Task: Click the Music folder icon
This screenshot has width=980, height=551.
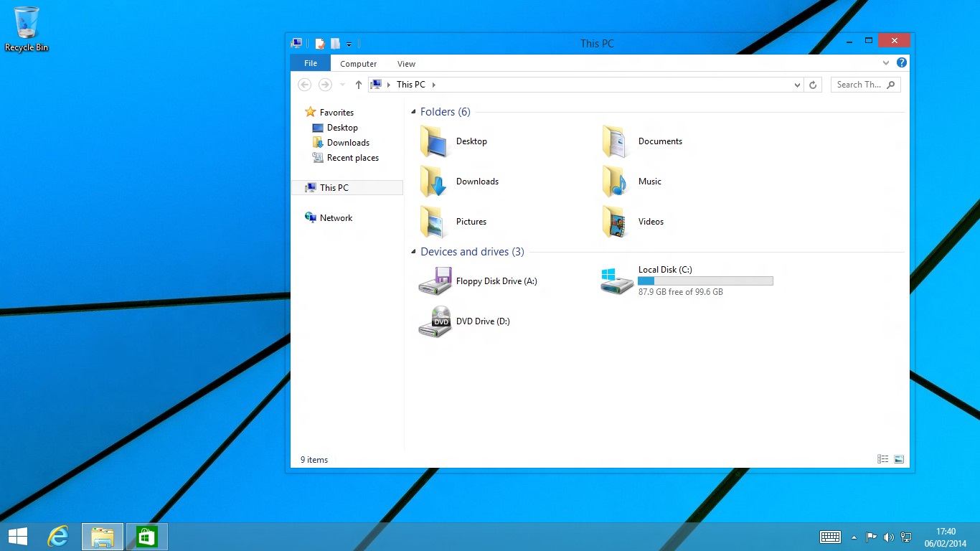Action: [x=616, y=182]
